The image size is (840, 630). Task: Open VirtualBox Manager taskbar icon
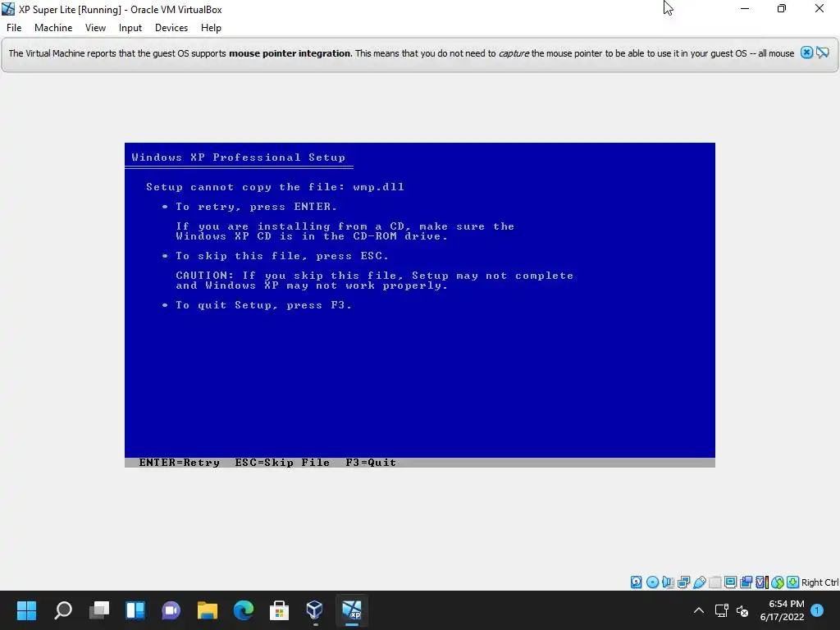coord(315,610)
